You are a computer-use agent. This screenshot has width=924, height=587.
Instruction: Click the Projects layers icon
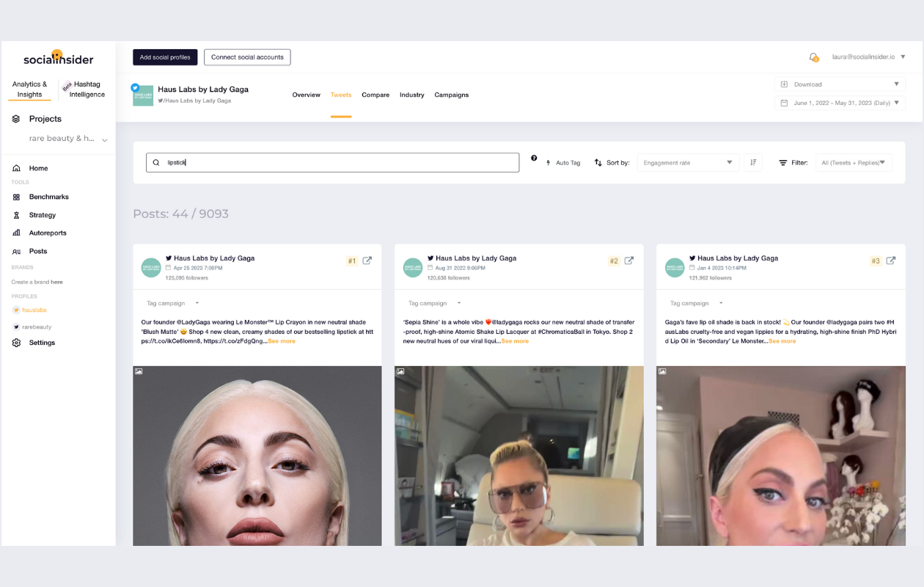click(x=16, y=119)
